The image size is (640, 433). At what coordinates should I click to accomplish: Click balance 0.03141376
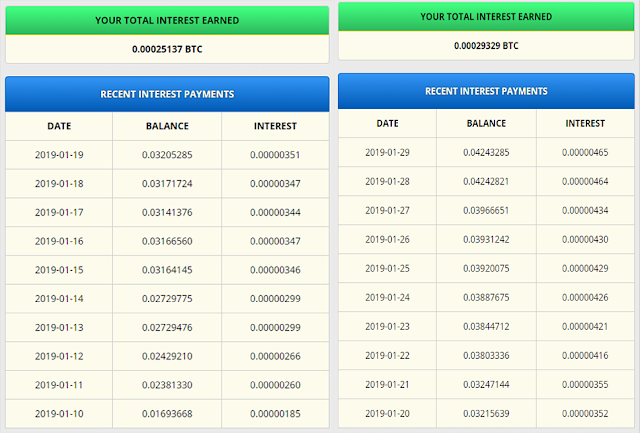(x=167, y=213)
